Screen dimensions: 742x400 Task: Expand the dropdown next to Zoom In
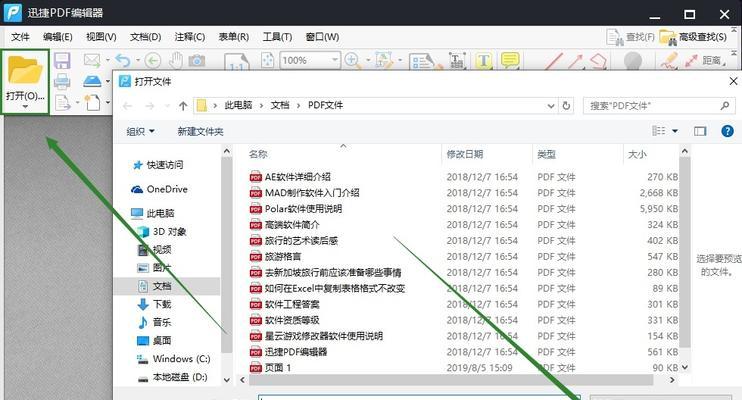[368, 60]
